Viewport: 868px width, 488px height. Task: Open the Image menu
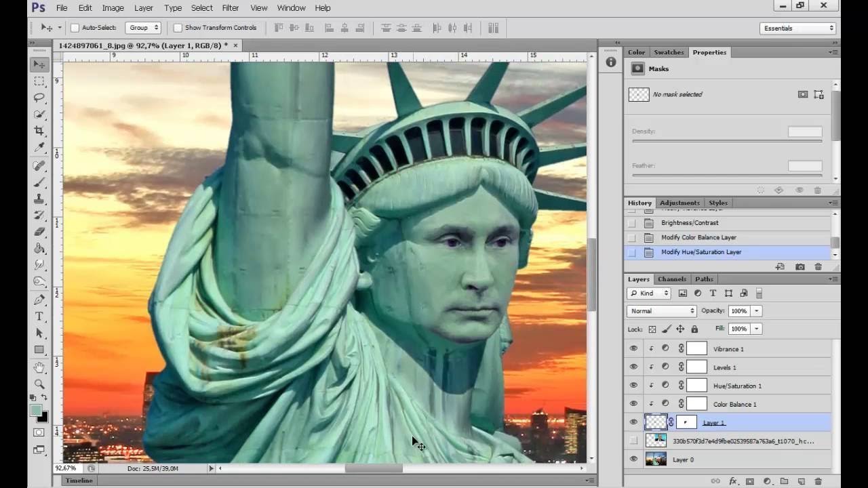pos(113,8)
